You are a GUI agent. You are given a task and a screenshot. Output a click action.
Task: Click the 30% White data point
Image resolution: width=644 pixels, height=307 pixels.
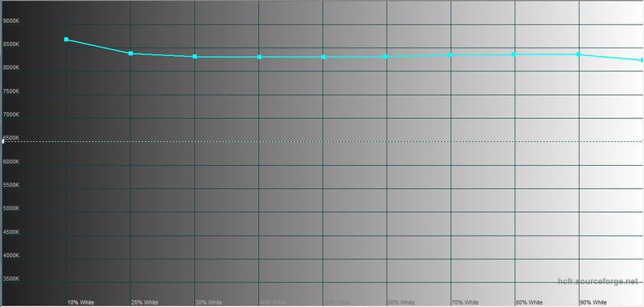click(195, 57)
